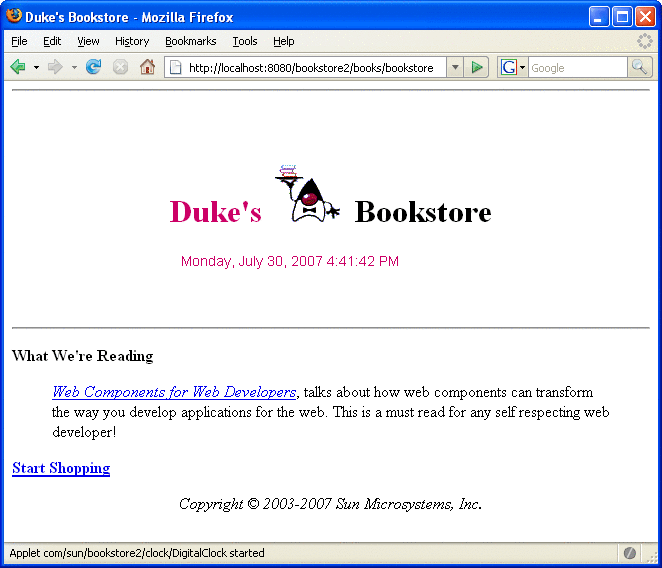662x568 pixels.
Task: Focus the Google search box
Action: (578, 68)
